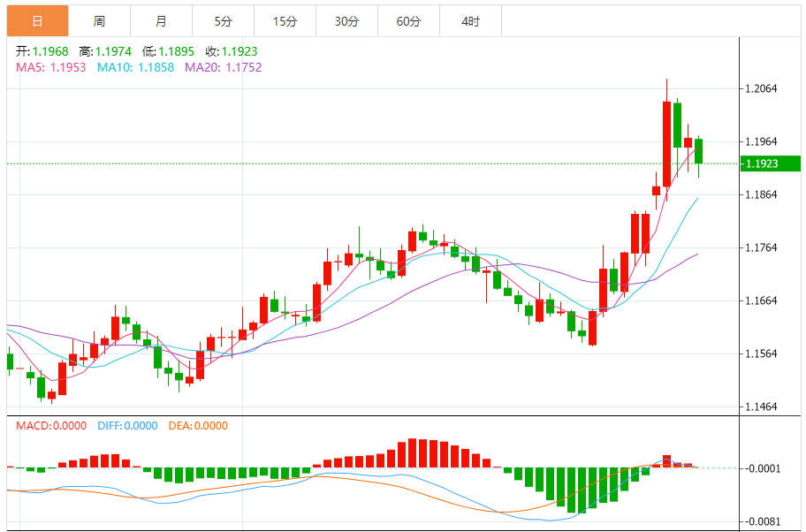Open the 月 monthly chart tab
This screenshot has width=806, height=532.
tap(161, 21)
